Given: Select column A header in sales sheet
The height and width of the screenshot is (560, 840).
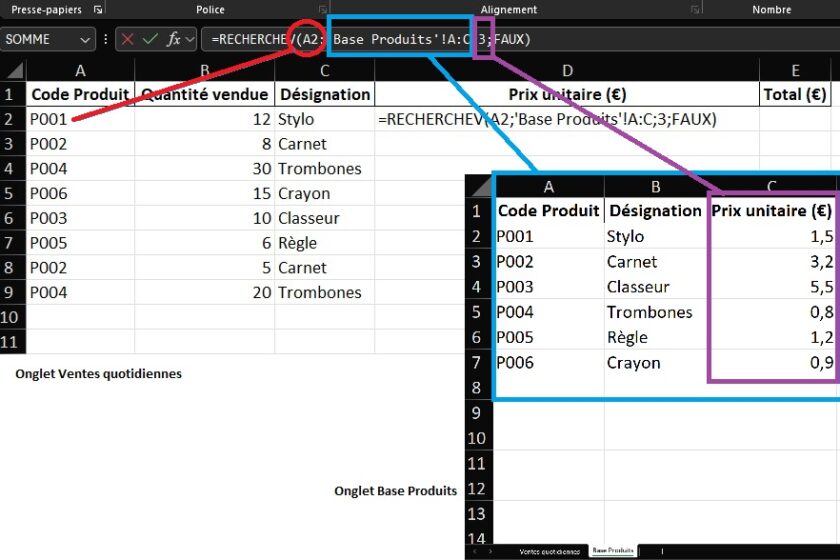Looking at the screenshot, I should point(80,70).
